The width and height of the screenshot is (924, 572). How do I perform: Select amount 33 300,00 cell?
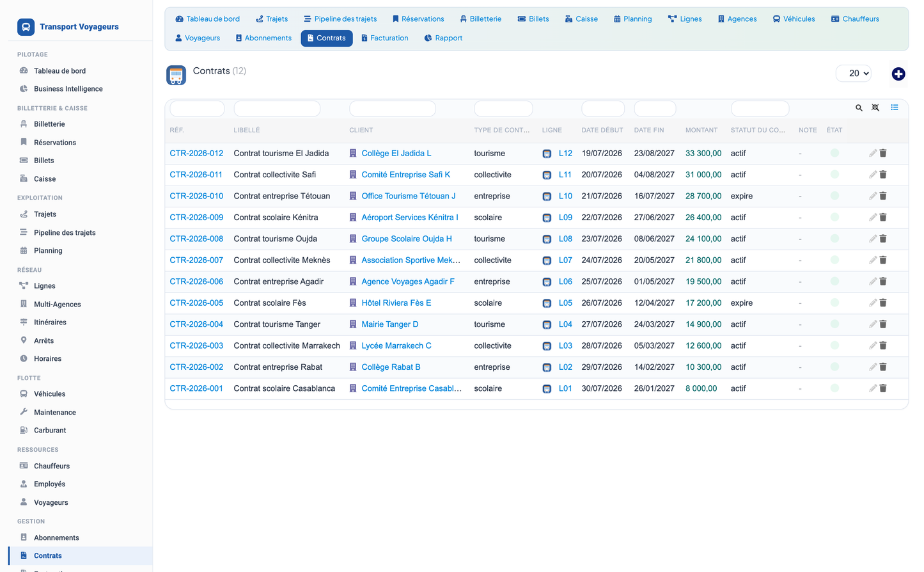[703, 154]
